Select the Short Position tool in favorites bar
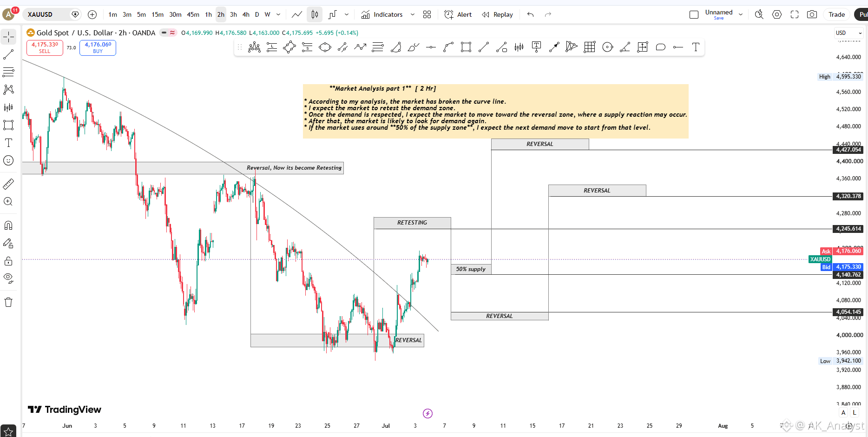Viewport: 868px width, 437px height. click(307, 47)
